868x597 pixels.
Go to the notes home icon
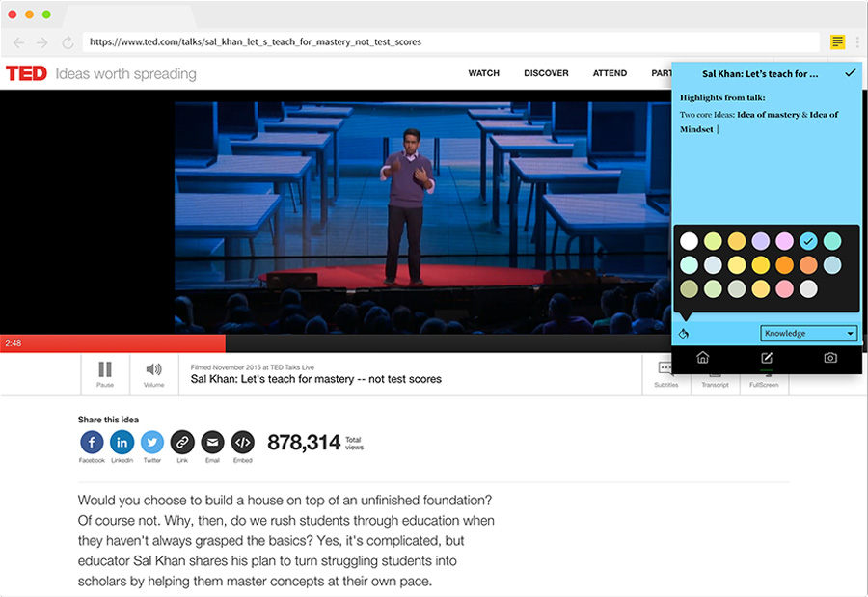tap(702, 358)
